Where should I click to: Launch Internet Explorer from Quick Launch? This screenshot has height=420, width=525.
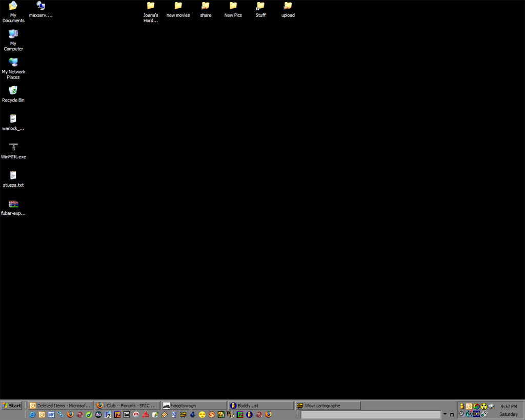tap(32, 414)
